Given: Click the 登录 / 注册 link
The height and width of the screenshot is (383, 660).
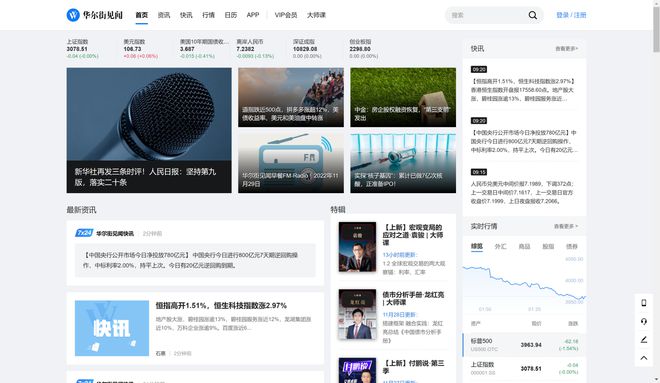Looking at the screenshot, I should click(571, 15).
